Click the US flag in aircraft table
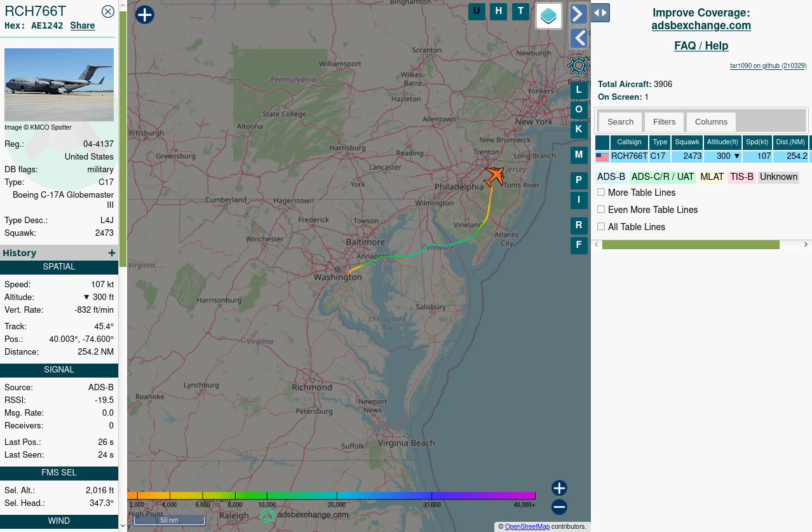812x532 pixels. point(602,156)
